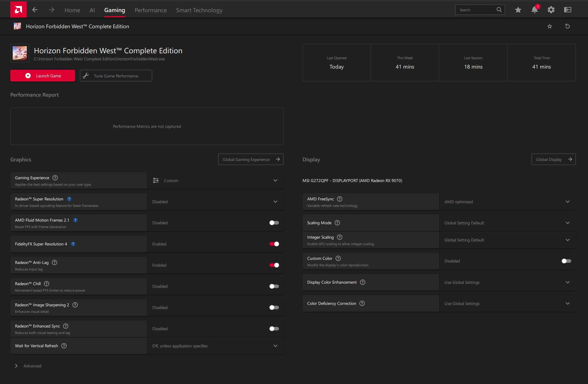Open help for Radeon Anti-Lag
Screen dimensions: 588x384
tap(54, 262)
